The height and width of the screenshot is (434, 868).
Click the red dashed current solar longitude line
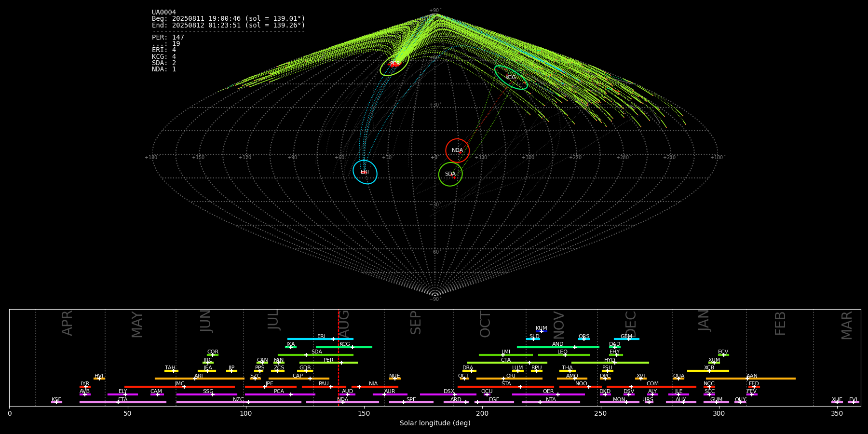tap(339, 357)
